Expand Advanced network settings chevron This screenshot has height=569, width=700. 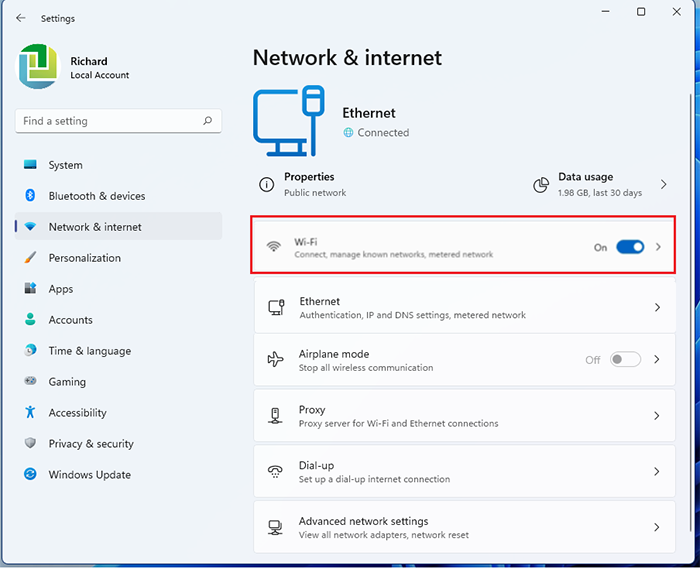tap(657, 527)
